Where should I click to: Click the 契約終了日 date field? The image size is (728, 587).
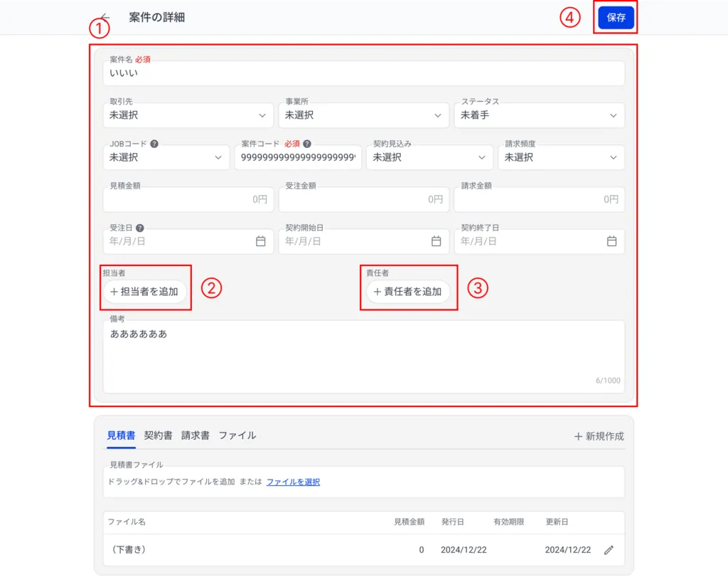pos(539,241)
